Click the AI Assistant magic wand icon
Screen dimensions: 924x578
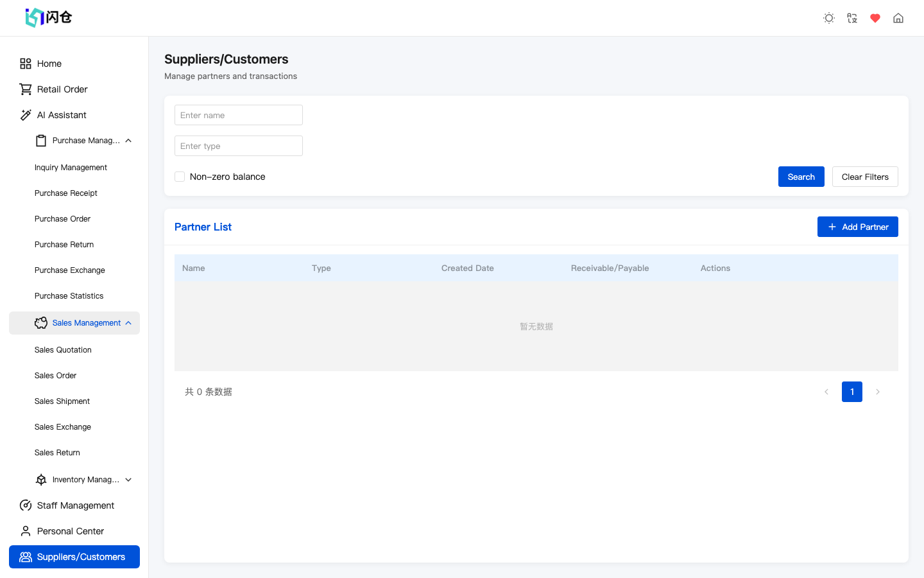pyautogui.click(x=26, y=114)
